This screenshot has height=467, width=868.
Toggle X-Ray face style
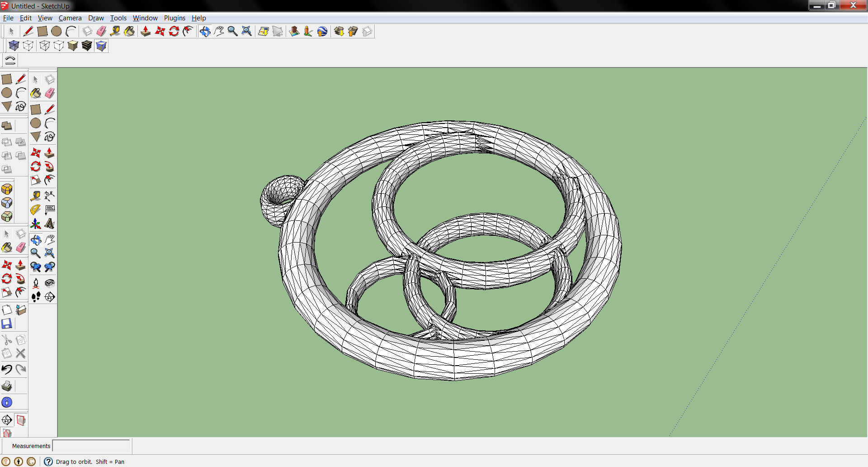[14, 46]
